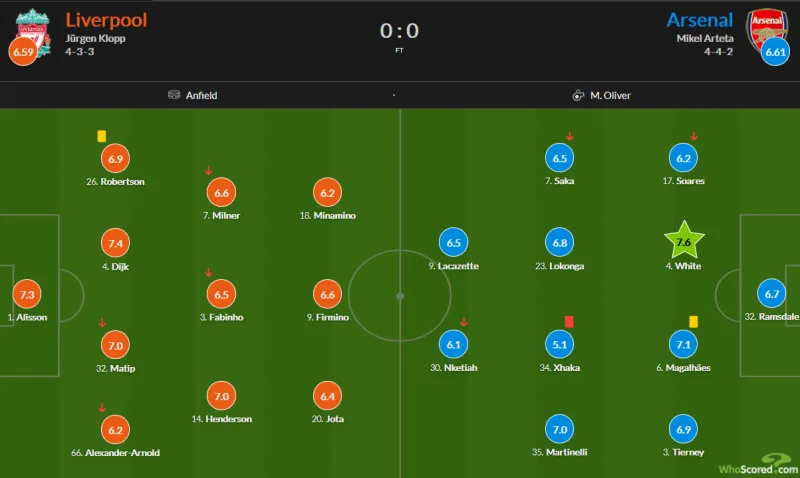Click Arsenal's 6.61 team rating badge
Image resolution: width=800 pixels, height=478 pixels.
point(775,52)
